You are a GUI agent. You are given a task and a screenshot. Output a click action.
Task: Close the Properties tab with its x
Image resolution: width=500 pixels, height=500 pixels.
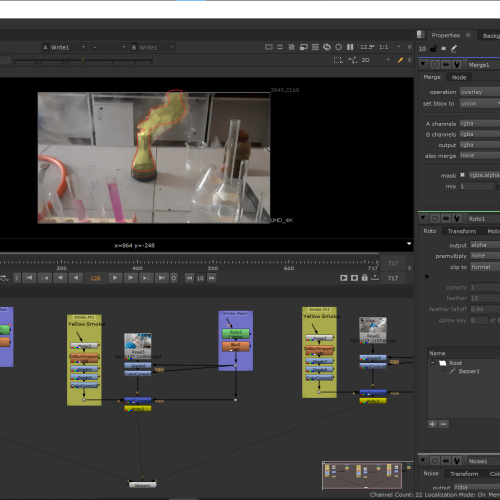point(468,35)
